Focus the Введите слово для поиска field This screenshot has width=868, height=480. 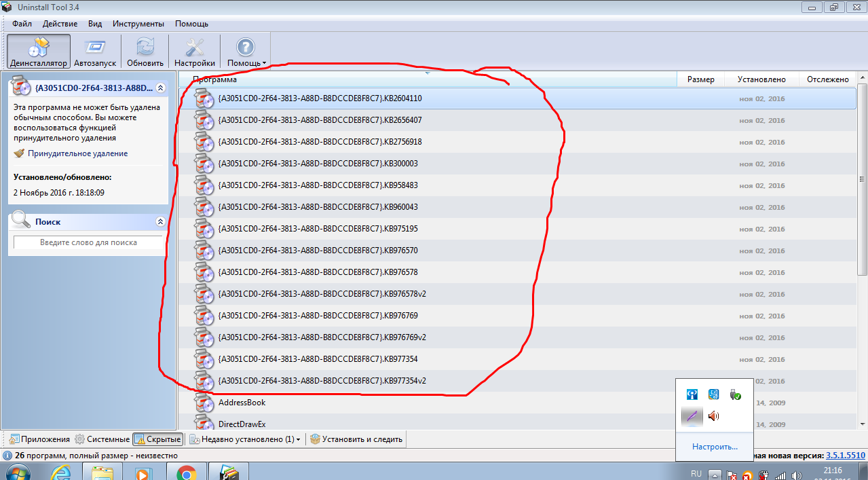tap(88, 242)
